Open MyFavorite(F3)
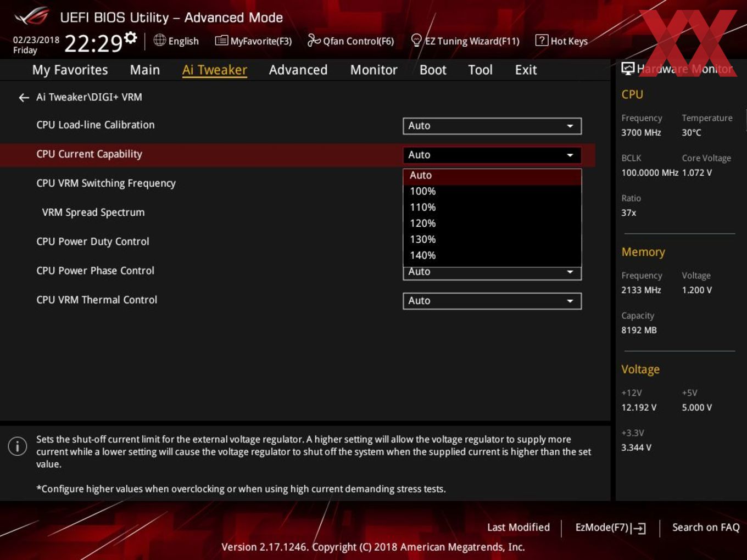This screenshot has width=747, height=560. pos(253,41)
